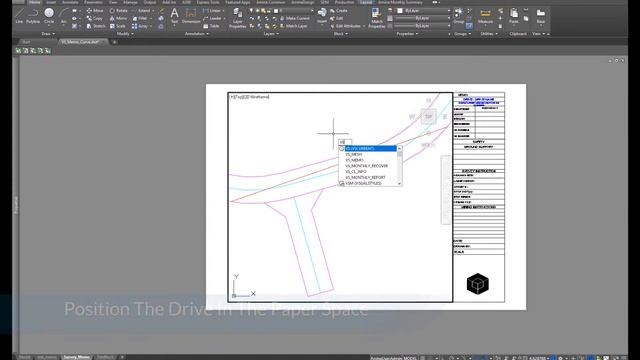This screenshot has height=360, width=640.
Task: Activate the Move command
Action: (95, 11)
